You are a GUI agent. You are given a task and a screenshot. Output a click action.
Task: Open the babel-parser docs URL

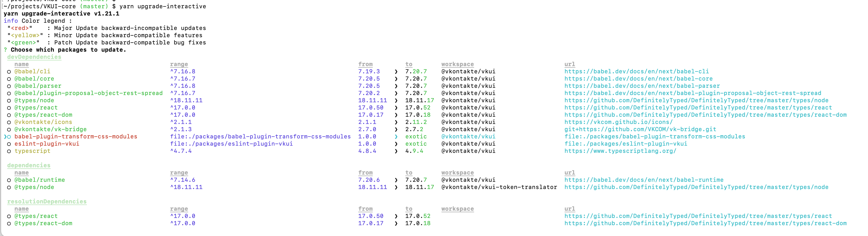[x=642, y=86]
